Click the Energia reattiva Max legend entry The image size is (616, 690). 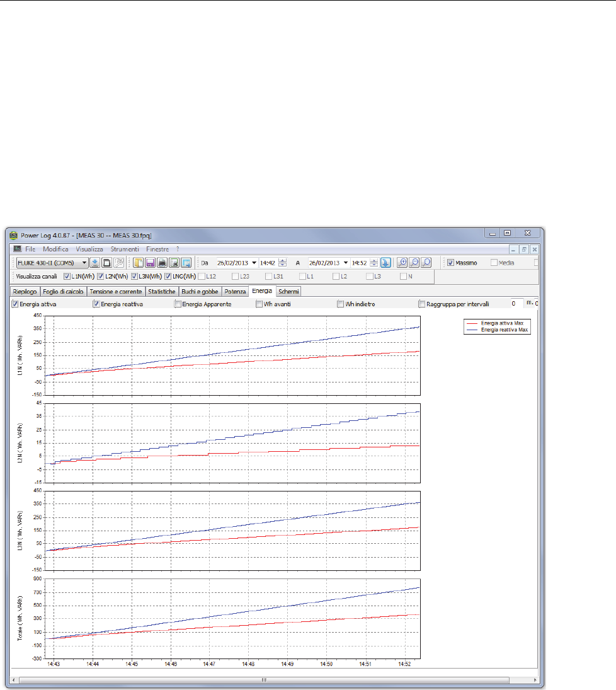coord(497,330)
